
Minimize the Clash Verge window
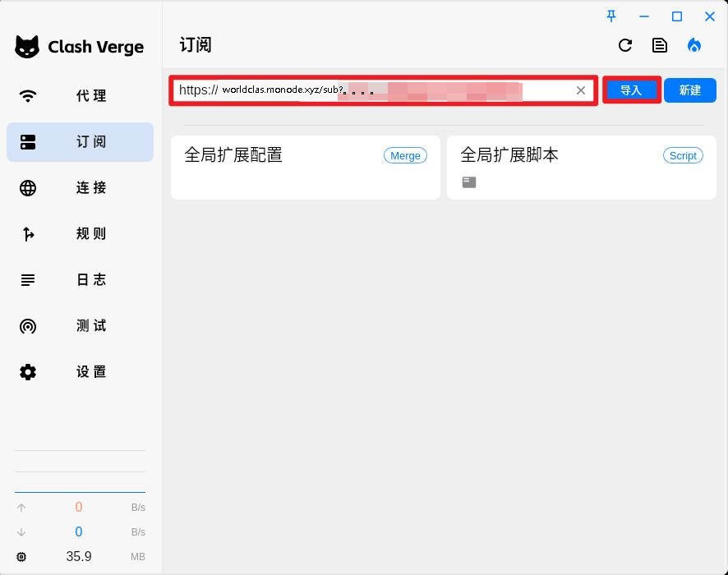coord(644,16)
